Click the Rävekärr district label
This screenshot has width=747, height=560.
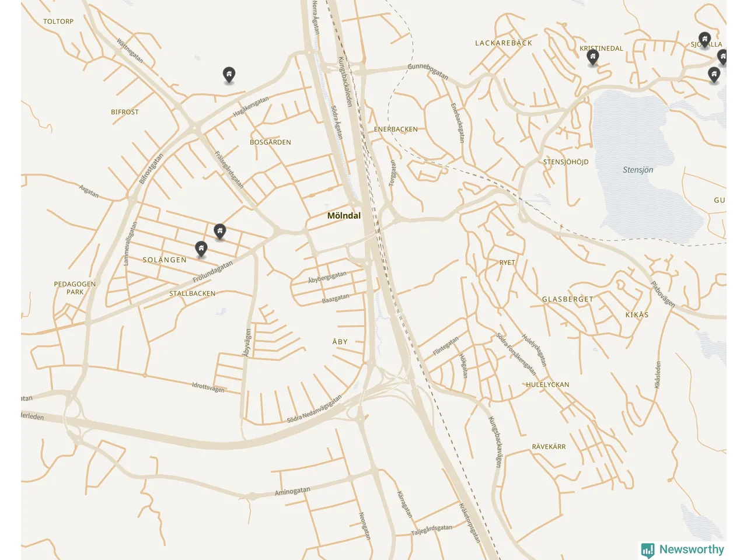549,447
